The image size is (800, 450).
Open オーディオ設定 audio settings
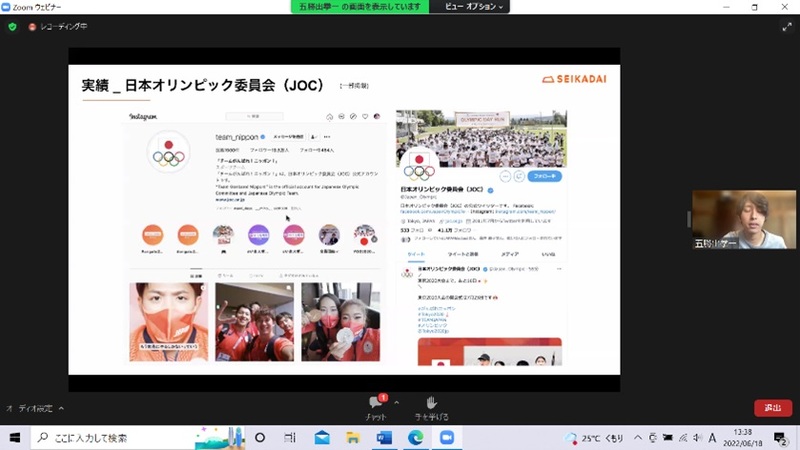point(32,408)
